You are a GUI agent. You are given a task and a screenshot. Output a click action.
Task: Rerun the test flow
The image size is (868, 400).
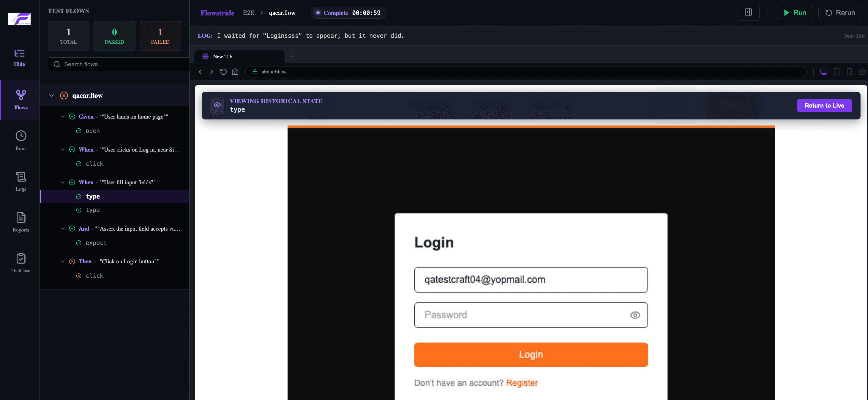pyautogui.click(x=840, y=13)
